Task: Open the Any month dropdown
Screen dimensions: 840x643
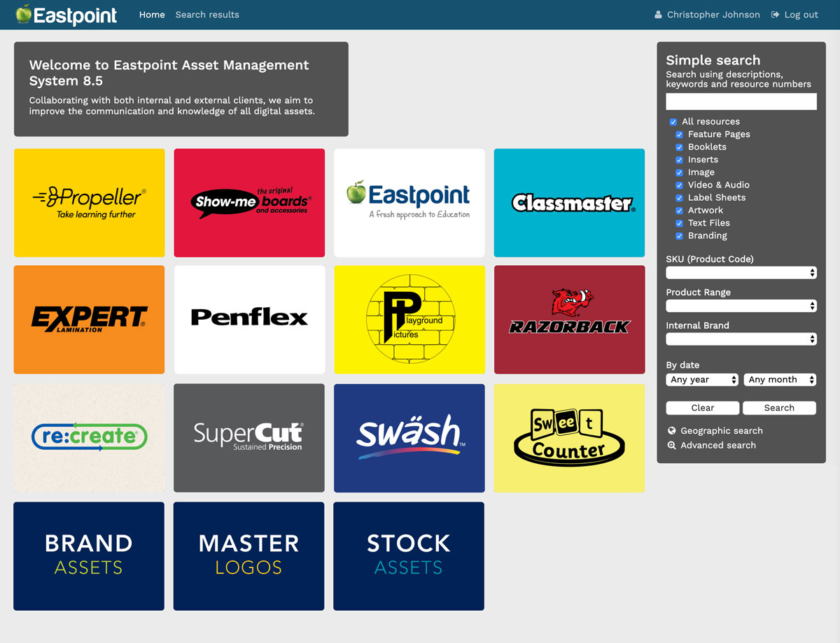Action: 780,379
